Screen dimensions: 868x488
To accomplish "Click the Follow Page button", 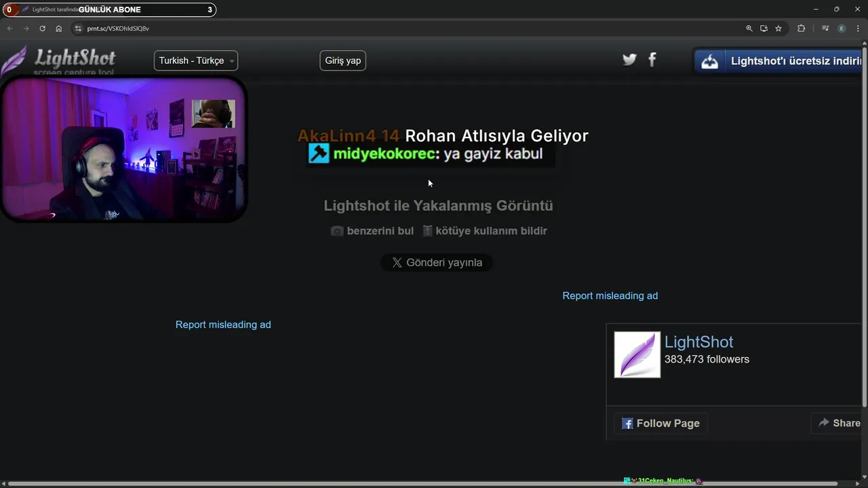I will (x=661, y=424).
